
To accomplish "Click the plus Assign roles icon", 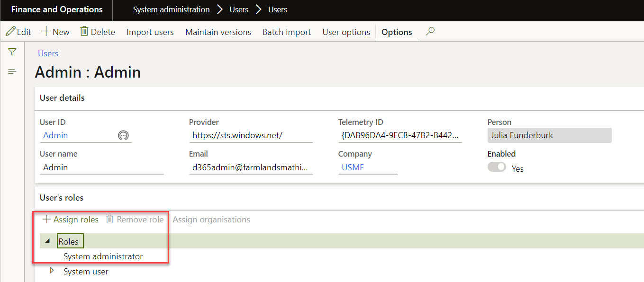I will [x=46, y=220].
